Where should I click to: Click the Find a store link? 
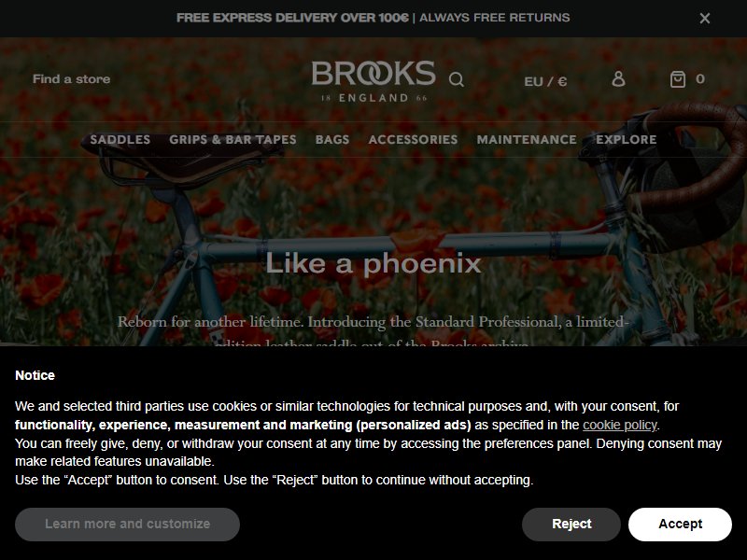pyautogui.click(x=72, y=79)
